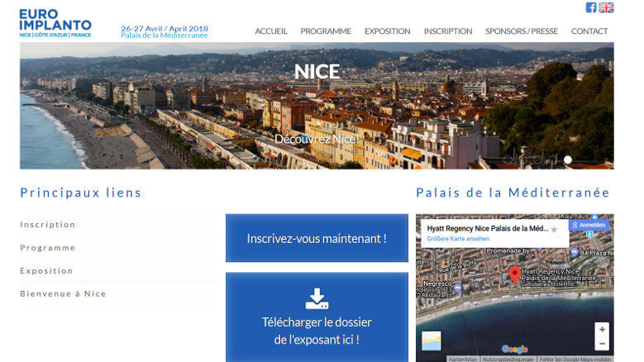The image size is (644, 362).
Task: Select the white slider dot on banner
Action: point(568,160)
